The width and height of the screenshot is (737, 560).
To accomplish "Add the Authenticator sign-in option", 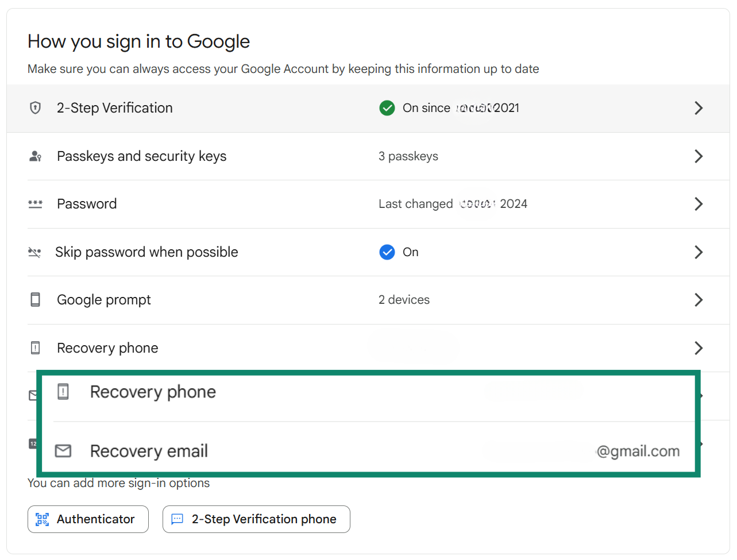I will pyautogui.click(x=88, y=519).
